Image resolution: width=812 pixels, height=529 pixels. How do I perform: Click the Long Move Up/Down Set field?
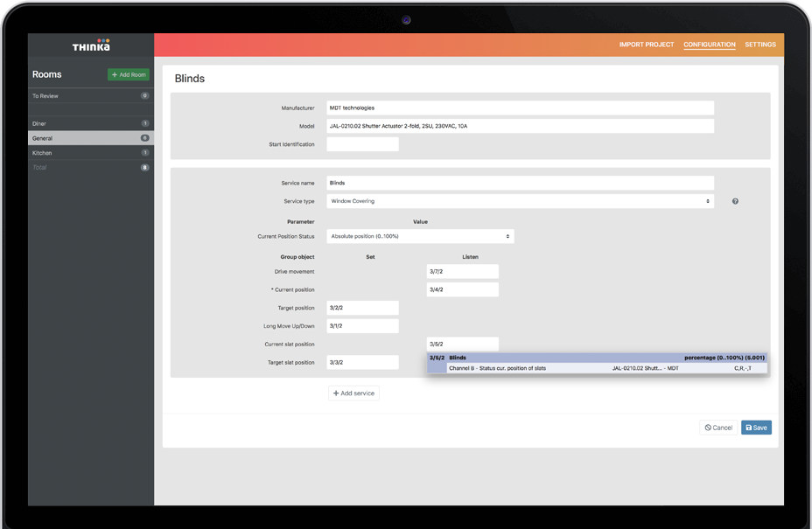point(362,326)
